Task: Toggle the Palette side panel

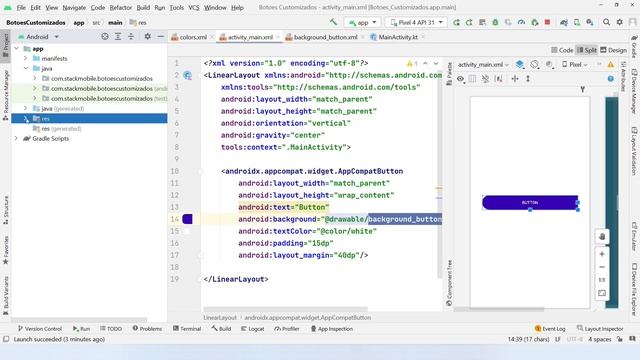Action: coord(449,74)
